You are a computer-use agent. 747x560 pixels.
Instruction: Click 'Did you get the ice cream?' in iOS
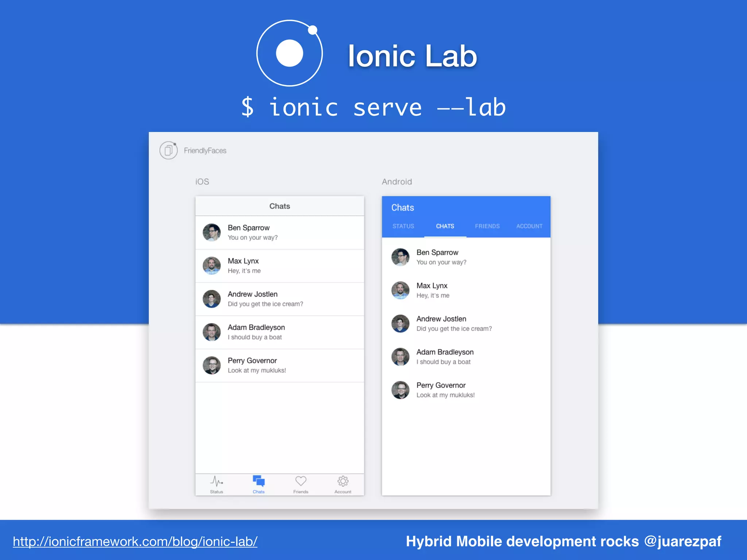(x=266, y=304)
